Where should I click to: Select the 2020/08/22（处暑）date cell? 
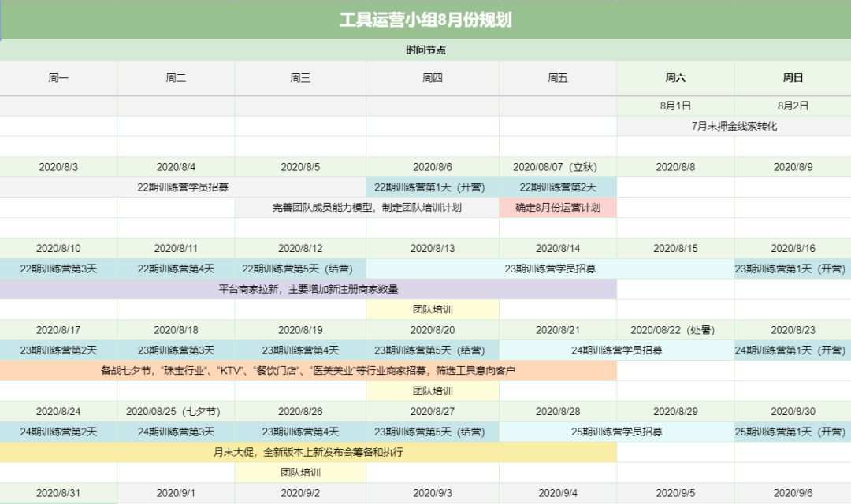click(x=675, y=330)
